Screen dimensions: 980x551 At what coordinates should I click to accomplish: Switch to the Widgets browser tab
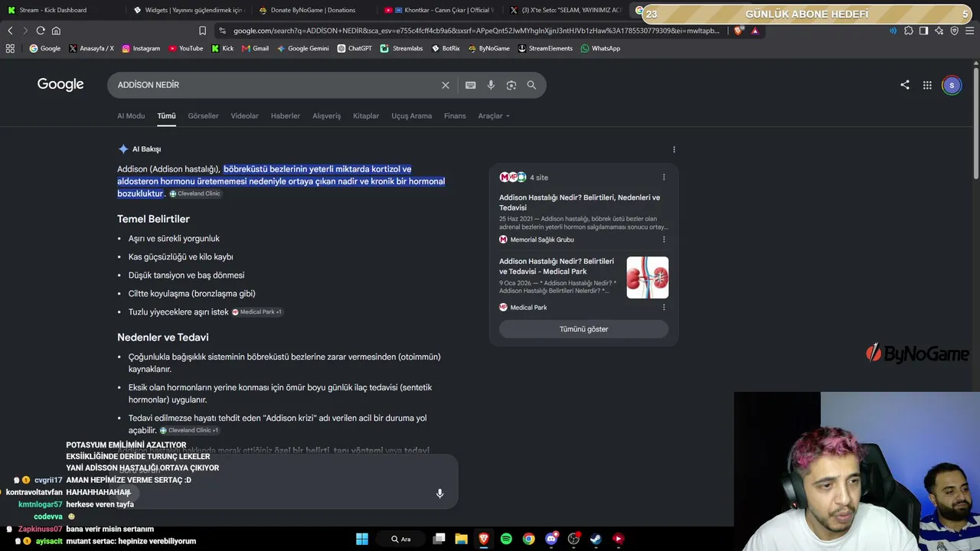[x=188, y=10]
